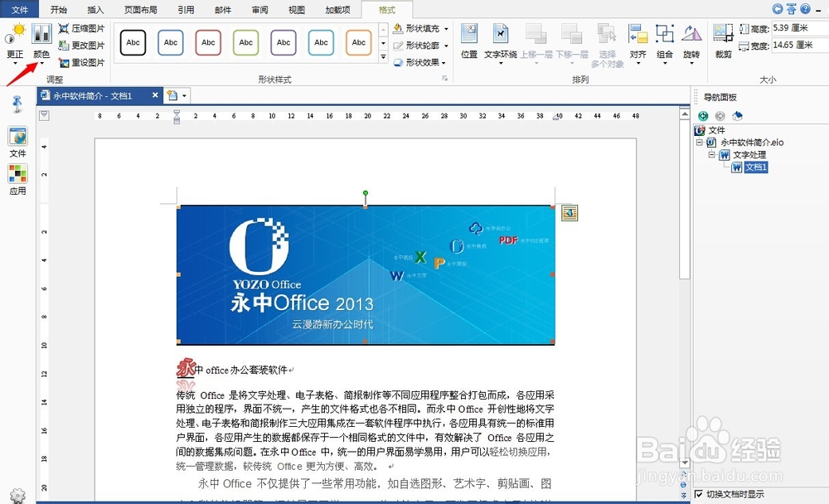Switch to the 视图 ribbon tab

297,9
